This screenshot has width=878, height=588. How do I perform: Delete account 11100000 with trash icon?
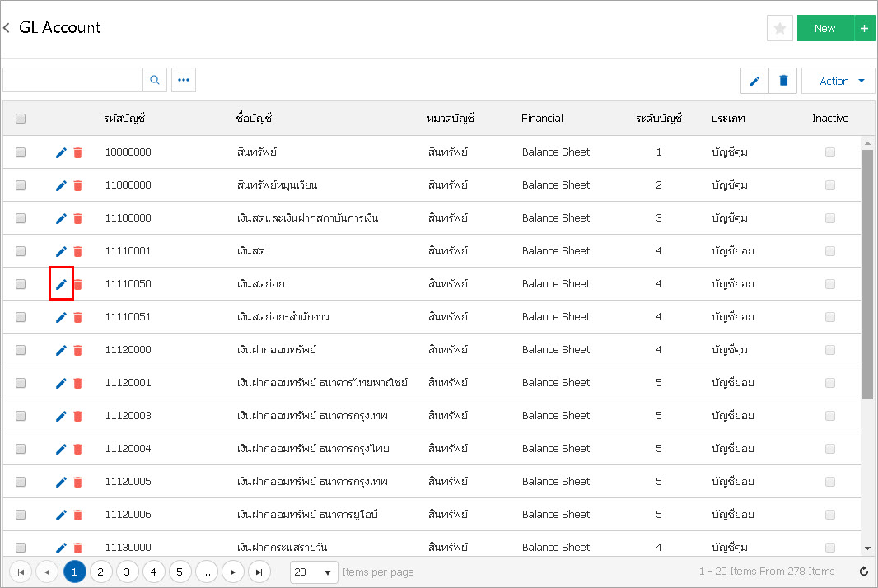point(77,218)
